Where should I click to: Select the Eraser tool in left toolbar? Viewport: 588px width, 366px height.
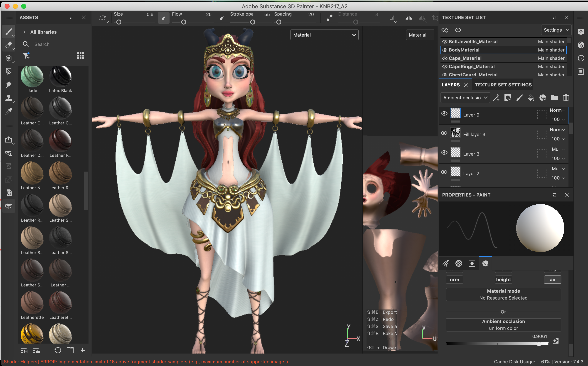coord(9,45)
